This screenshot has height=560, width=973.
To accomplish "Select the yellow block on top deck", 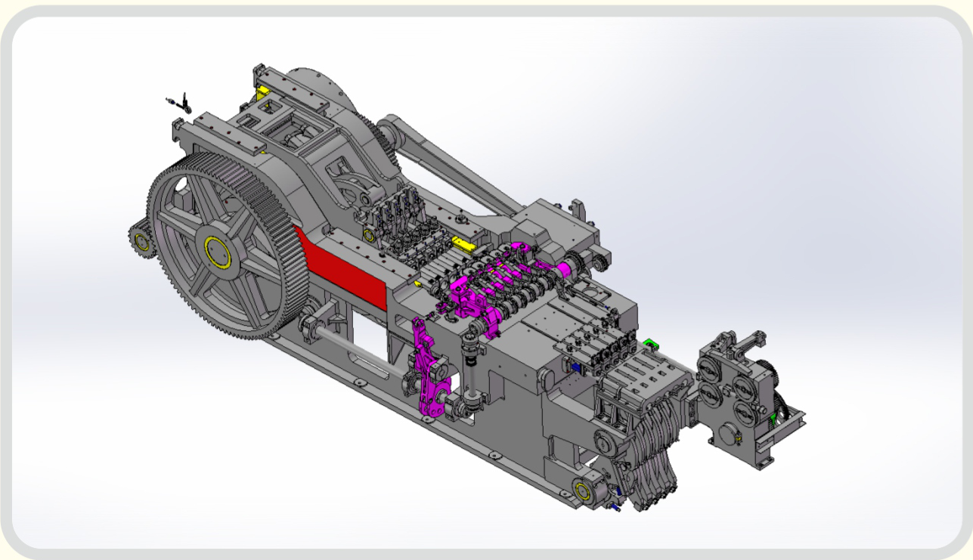I will pyautogui.click(x=463, y=243).
